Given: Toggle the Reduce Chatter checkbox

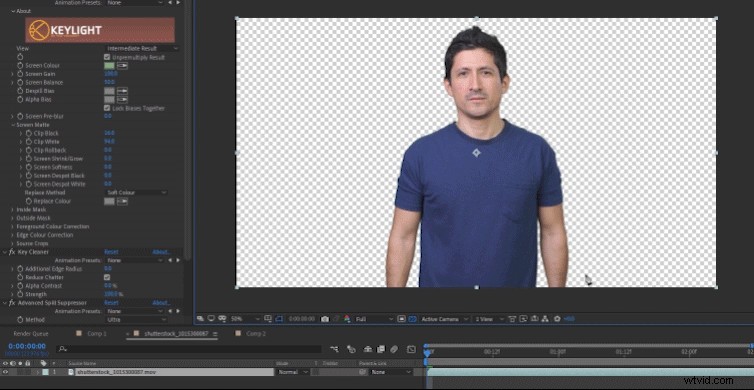Looking at the screenshot, I should (107, 277).
